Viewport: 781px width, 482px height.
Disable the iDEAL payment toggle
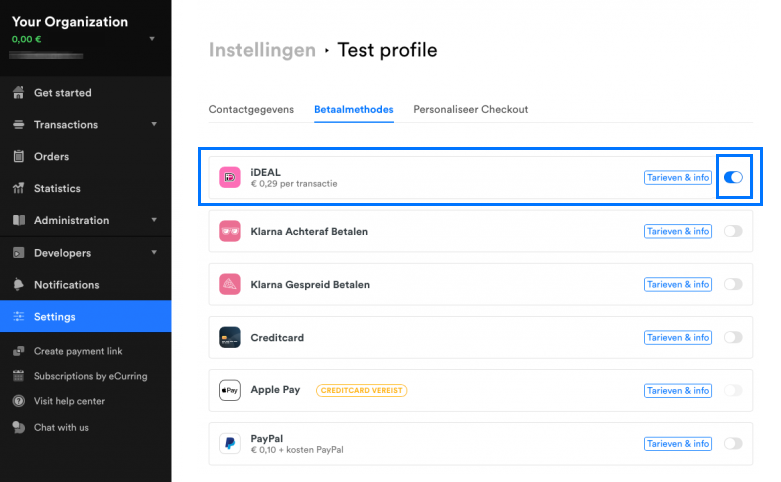coord(733,177)
